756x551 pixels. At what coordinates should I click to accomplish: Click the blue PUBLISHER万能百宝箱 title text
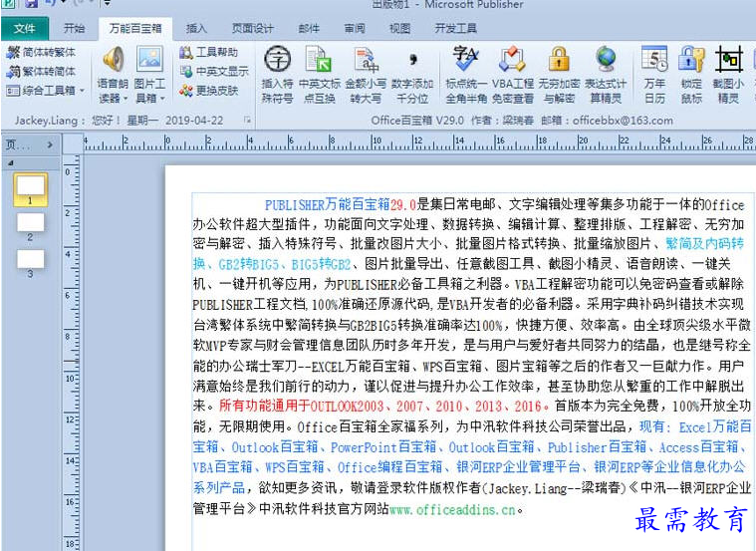pyautogui.click(x=327, y=204)
